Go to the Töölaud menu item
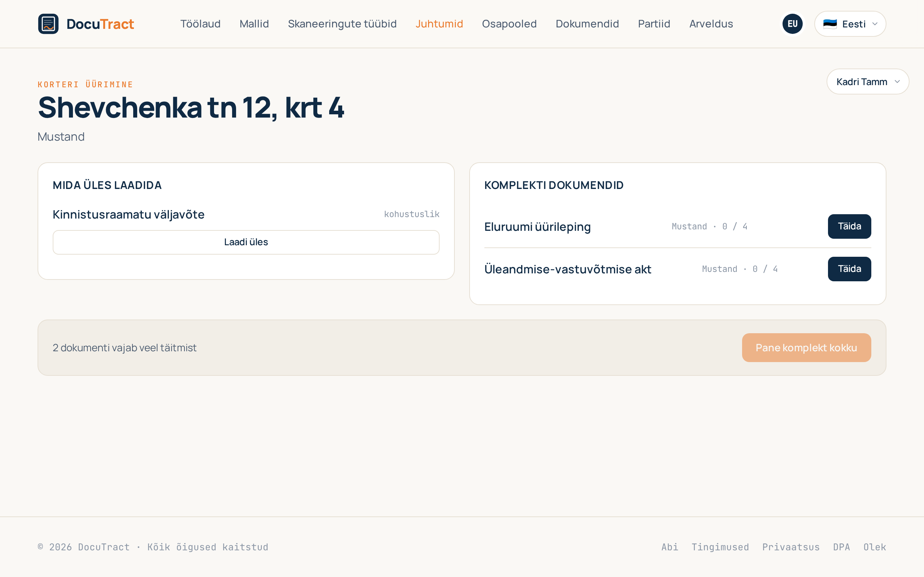The height and width of the screenshot is (577, 924). point(200,24)
